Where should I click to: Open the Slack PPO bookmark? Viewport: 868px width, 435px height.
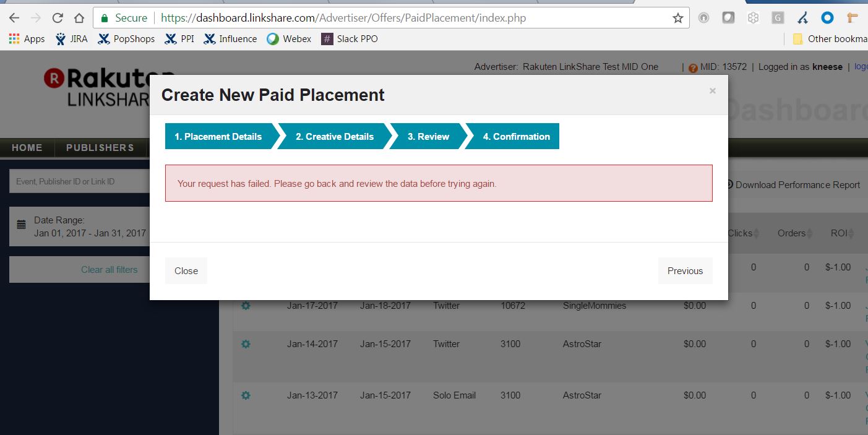[x=350, y=39]
